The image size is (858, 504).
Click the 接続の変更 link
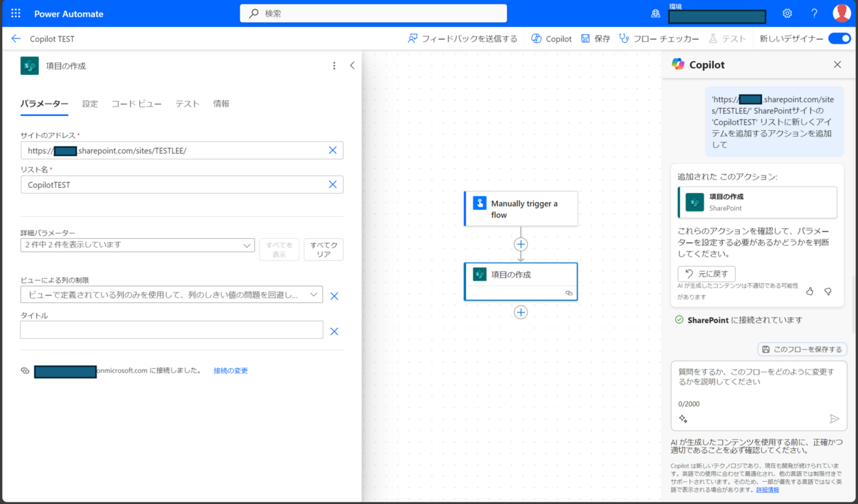[230, 371]
